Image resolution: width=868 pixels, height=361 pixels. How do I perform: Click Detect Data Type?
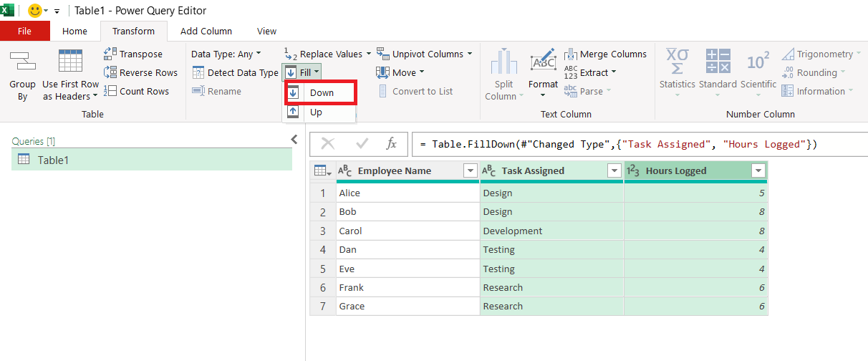[x=235, y=72]
